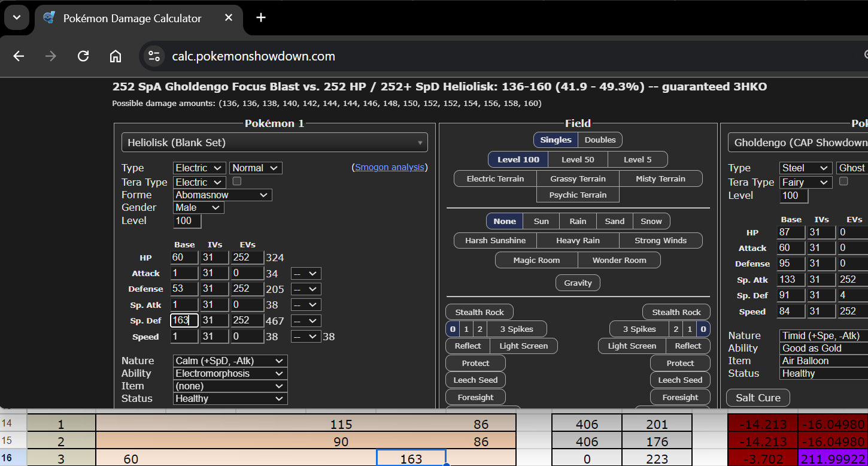Toggle Gravity field effect
Viewport: 868px width, 466px height.
pos(578,283)
